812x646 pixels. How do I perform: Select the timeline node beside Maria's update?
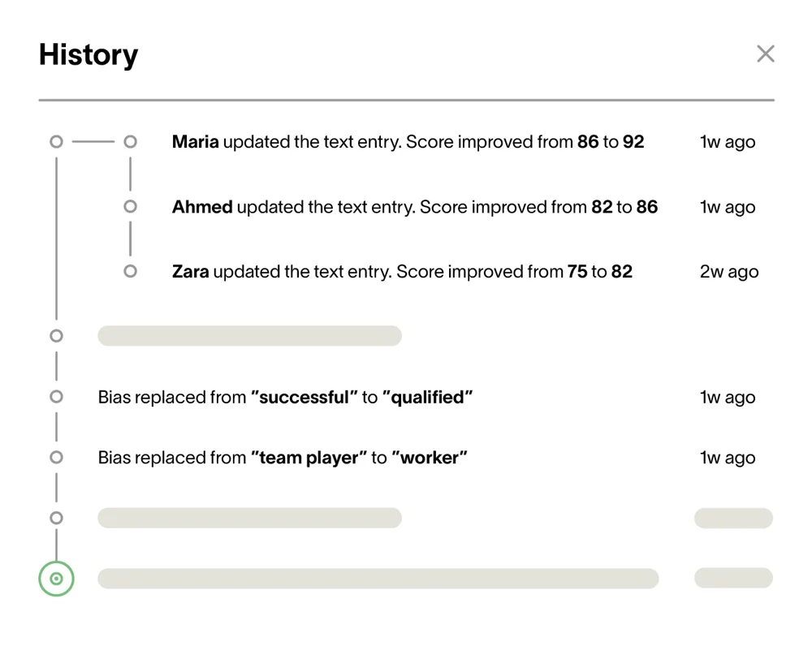click(130, 142)
